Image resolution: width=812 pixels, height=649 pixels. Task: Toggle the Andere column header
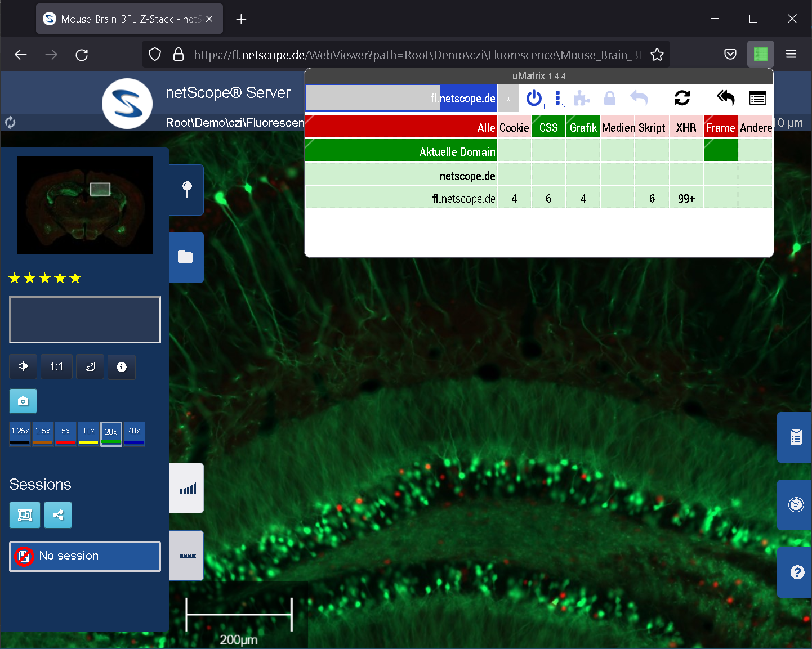(x=755, y=127)
